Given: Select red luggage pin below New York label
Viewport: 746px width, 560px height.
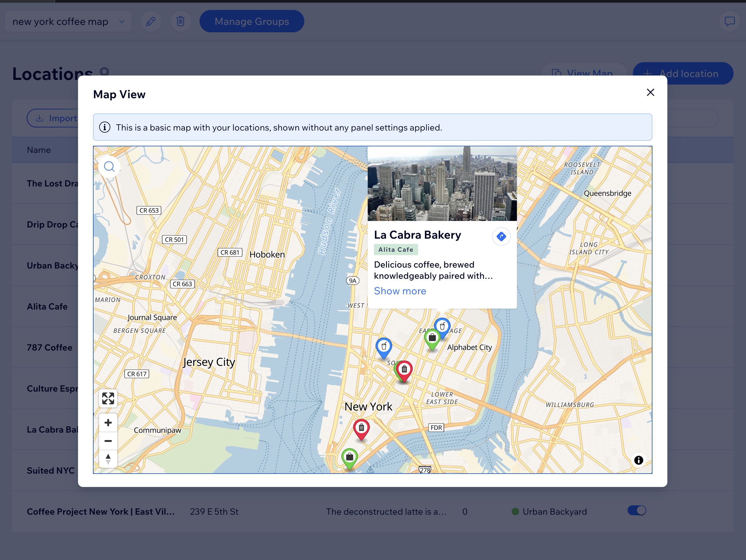Looking at the screenshot, I should coord(361,429).
